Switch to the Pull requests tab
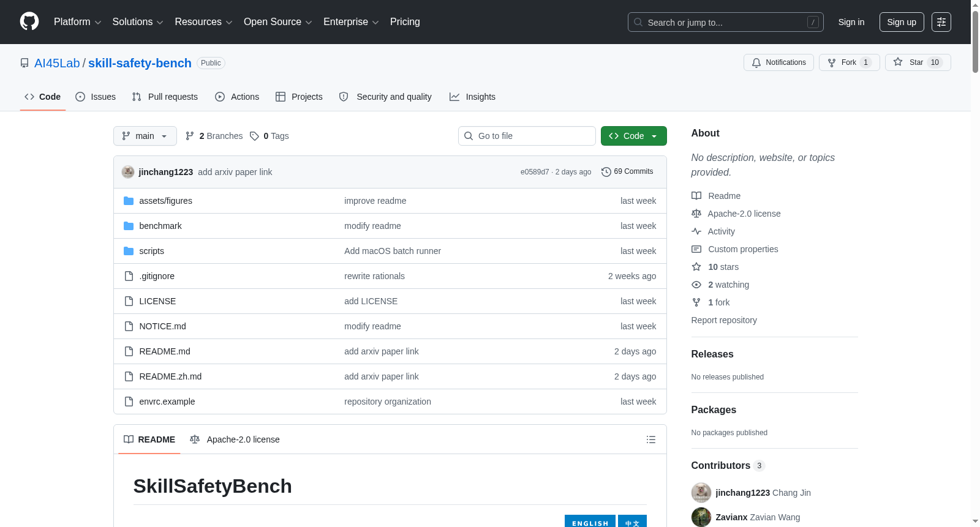The height and width of the screenshot is (527, 980). [x=165, y=97]
